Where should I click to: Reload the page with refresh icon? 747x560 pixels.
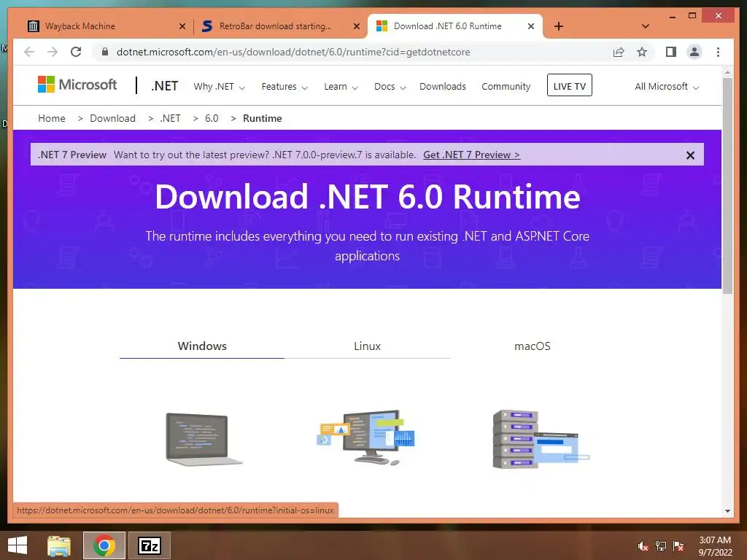pos(76,52)
